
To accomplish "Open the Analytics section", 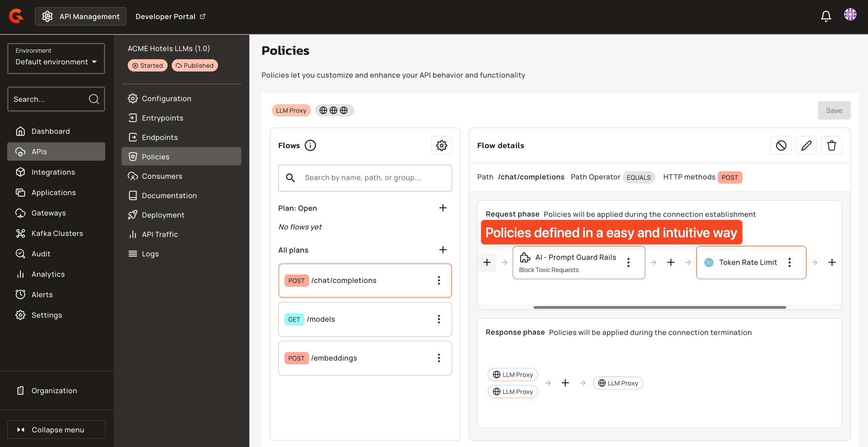I will pyautogui.click(x=48, y=274).
